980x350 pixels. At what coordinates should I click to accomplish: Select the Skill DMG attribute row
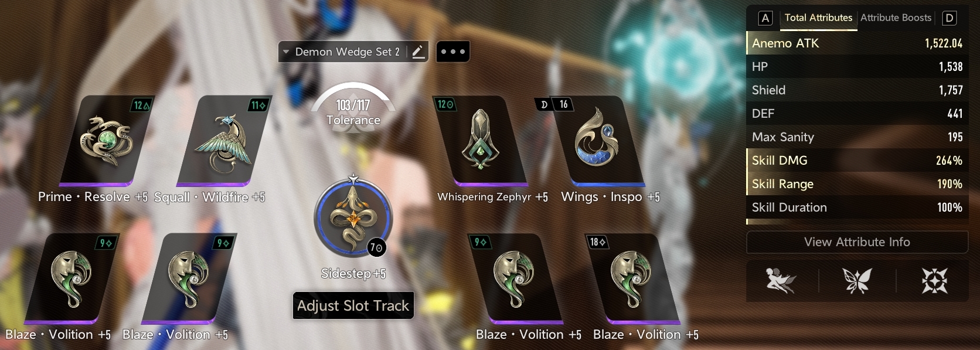pos(857,160)
